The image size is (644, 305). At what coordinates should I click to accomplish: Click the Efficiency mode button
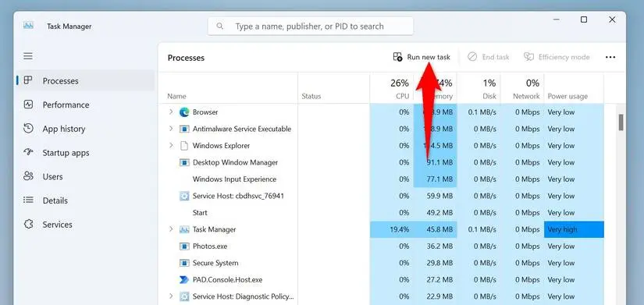(557, 57)
